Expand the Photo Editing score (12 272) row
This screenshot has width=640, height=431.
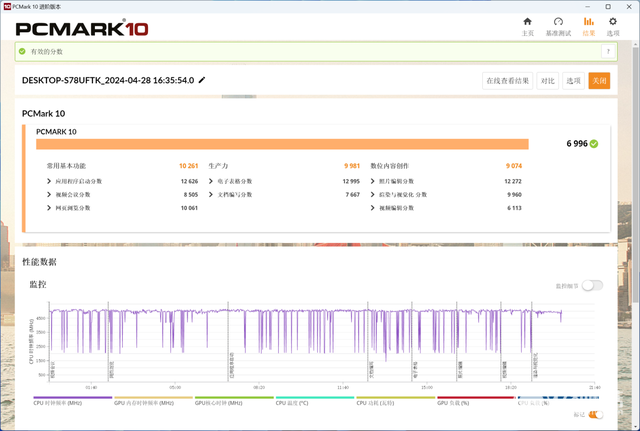pos(446,181)
